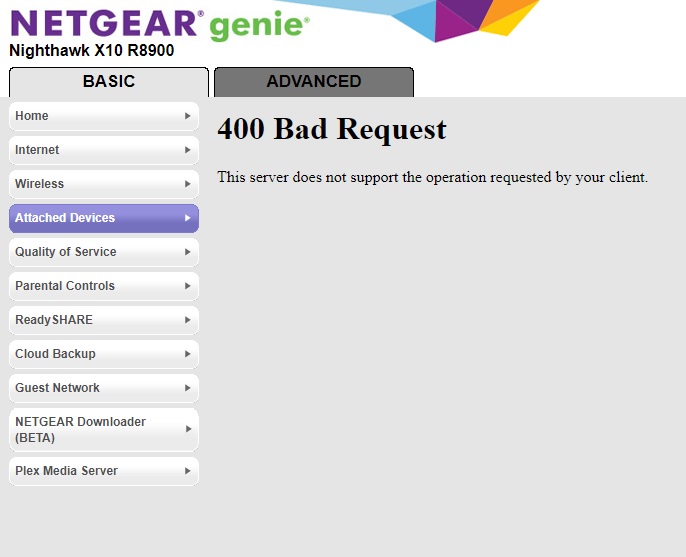Open Parental Controls page
This screenshot has width=686, height=557.
(104, 286)
